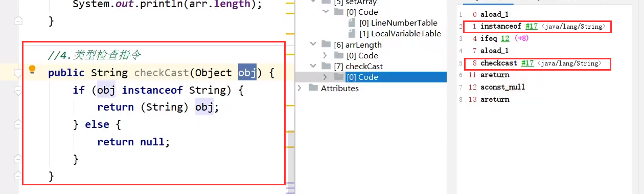The image size is (644, 194).
Task: Click the fold marker beside the else line
Action: [x=19, y=123]
